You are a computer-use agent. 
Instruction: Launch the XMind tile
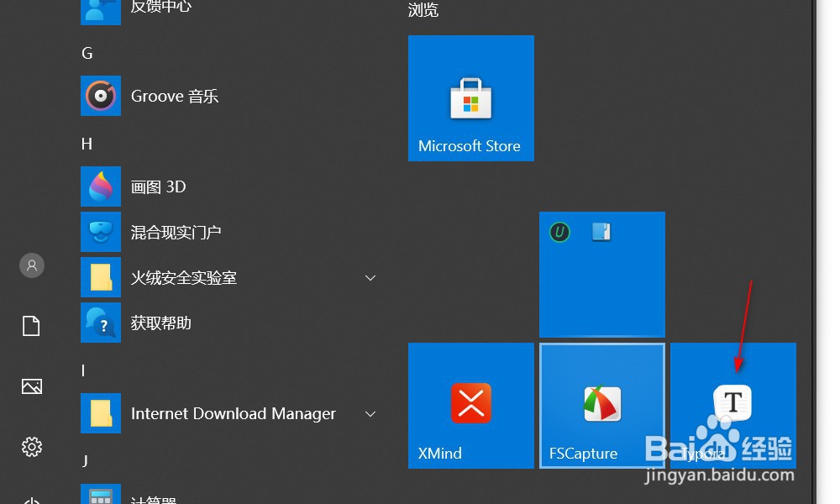click(471, 406)
